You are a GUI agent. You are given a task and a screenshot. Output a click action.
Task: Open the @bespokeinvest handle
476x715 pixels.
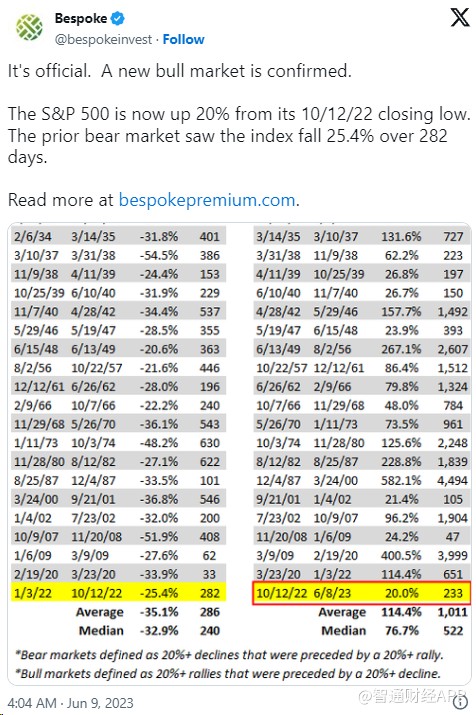pos(103,40)
